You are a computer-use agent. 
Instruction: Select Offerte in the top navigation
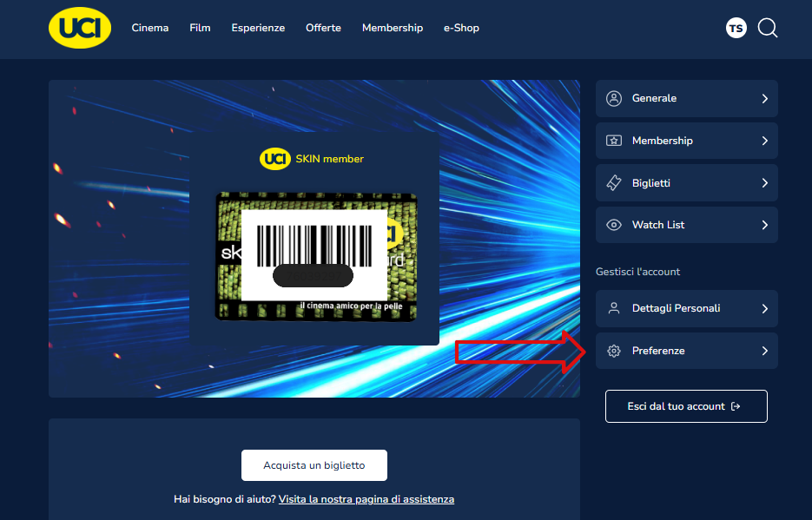click(323, 28)
